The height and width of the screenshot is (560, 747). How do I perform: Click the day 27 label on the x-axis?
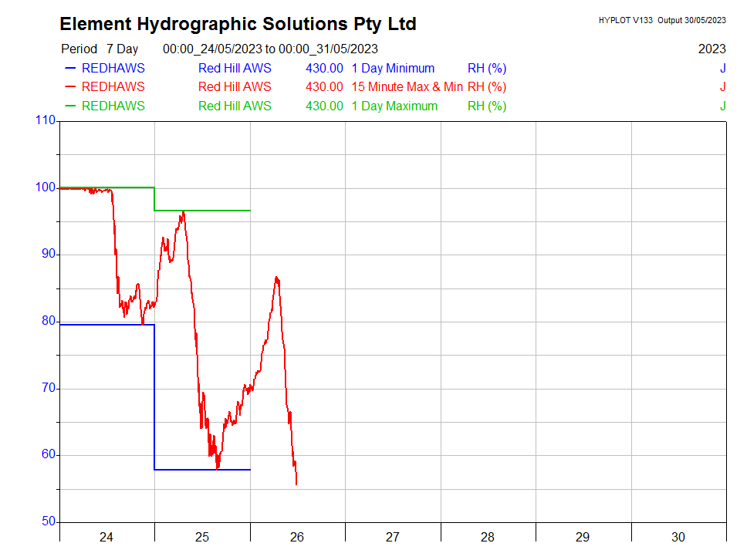(x=392, y=537)
